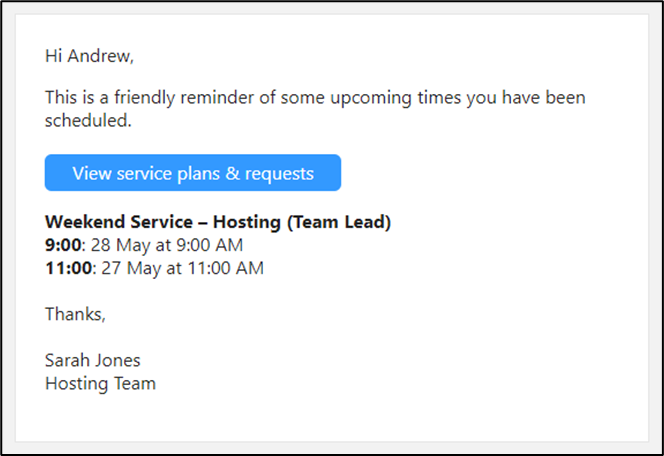Click the word "Hosting" in bold heading
Image resolution: width=664 pixels, height=456 pixels.
246,222
